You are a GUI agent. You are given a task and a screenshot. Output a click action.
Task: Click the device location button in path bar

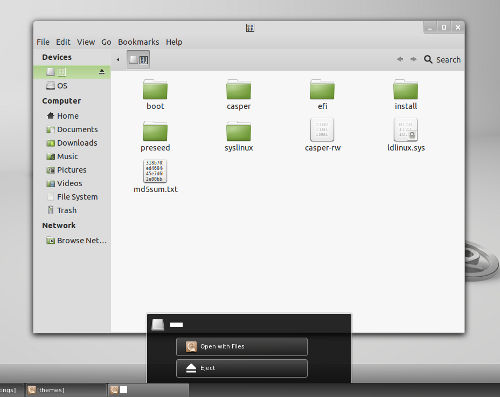138,60
